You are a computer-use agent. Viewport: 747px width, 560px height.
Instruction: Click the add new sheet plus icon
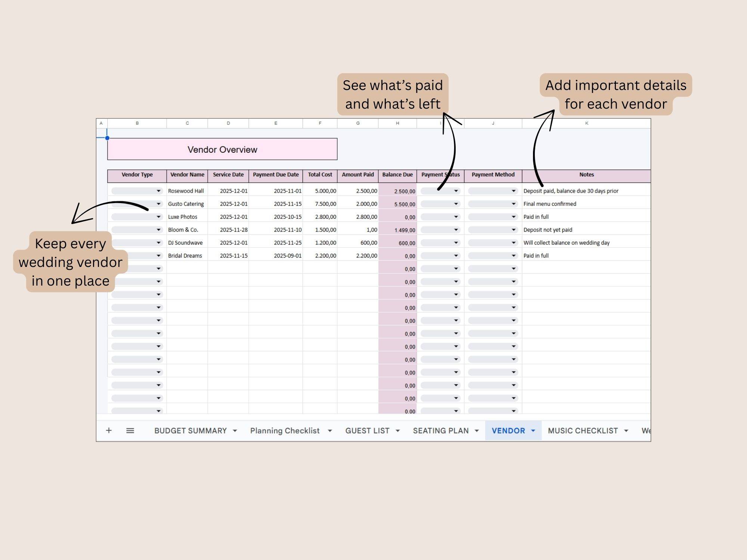[x=109, y=430]
